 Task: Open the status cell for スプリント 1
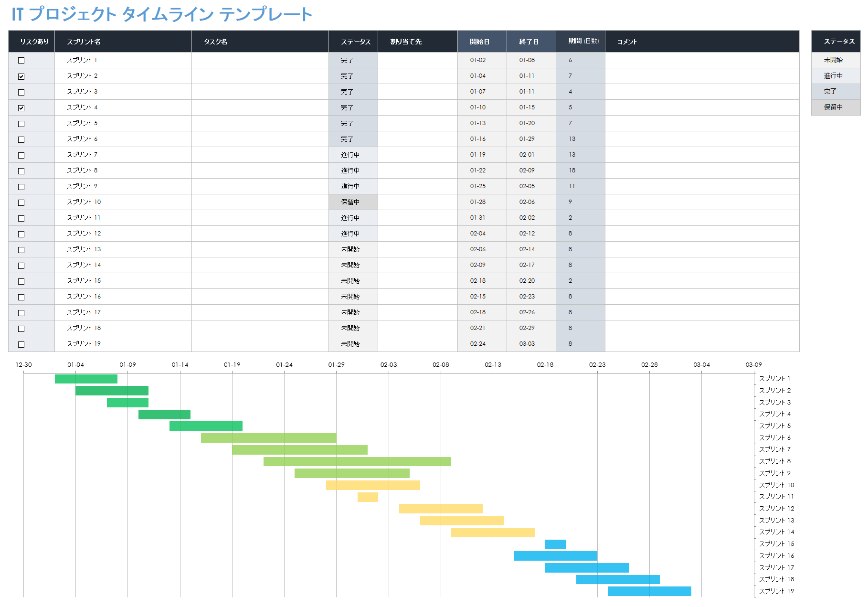tap(353, 60)
